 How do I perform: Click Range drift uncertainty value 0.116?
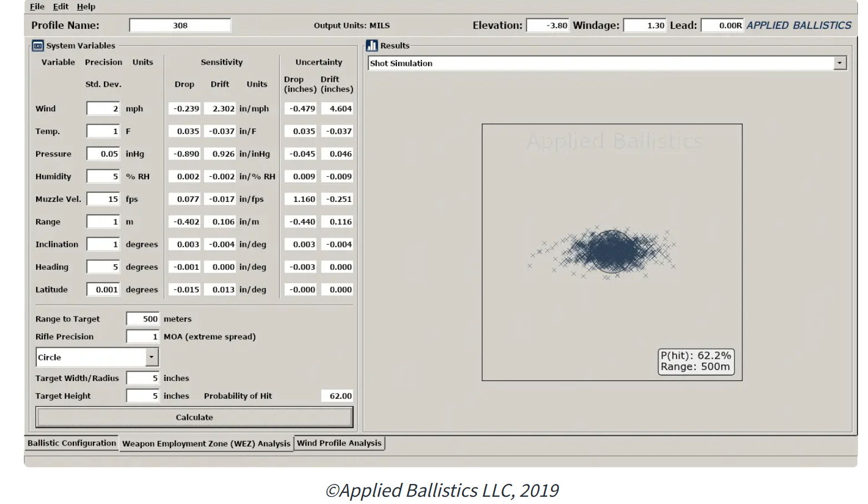[337, 222]
